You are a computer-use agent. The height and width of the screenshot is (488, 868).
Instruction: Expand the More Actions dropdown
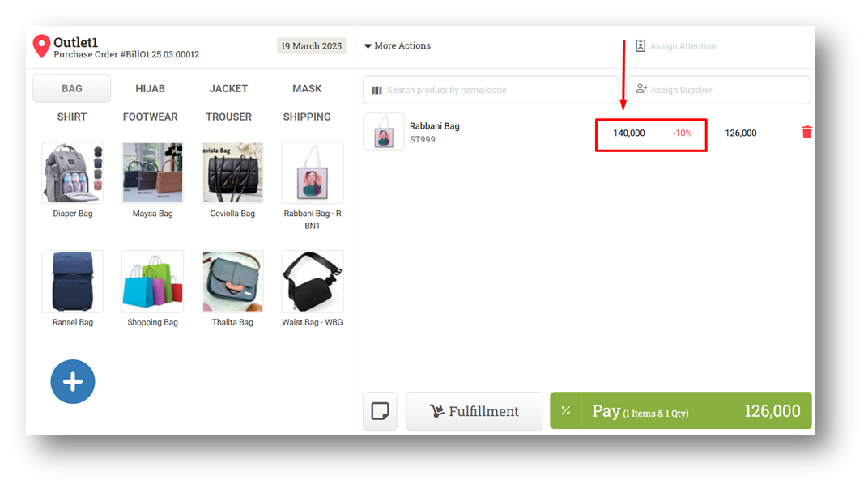click(x=398, y=46)
